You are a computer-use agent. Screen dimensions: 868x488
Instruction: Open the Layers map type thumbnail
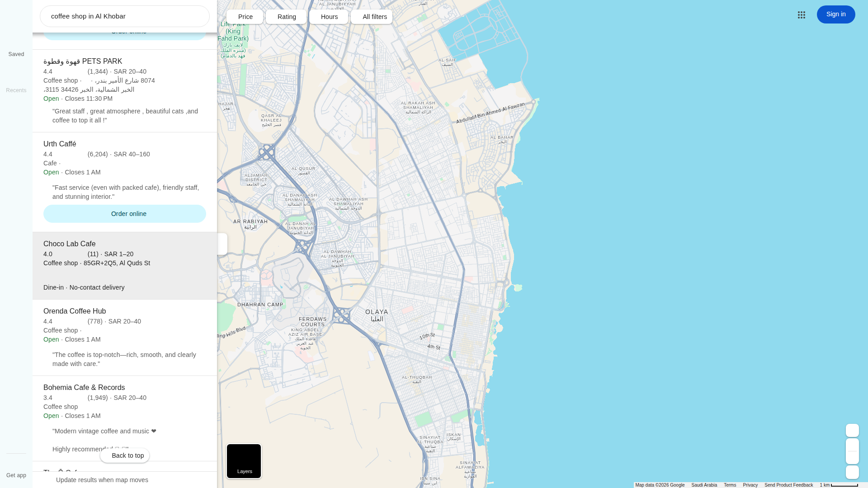point(244,461)
